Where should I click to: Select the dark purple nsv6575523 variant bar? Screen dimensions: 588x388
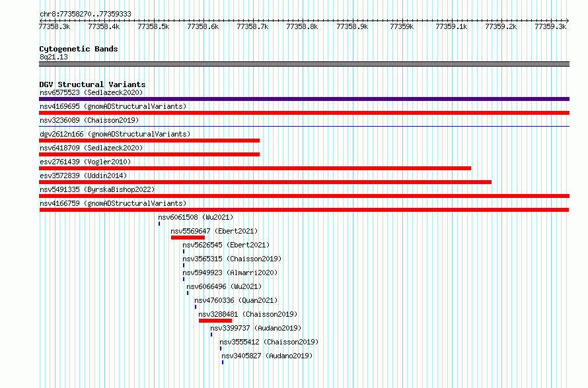[304, 99]
